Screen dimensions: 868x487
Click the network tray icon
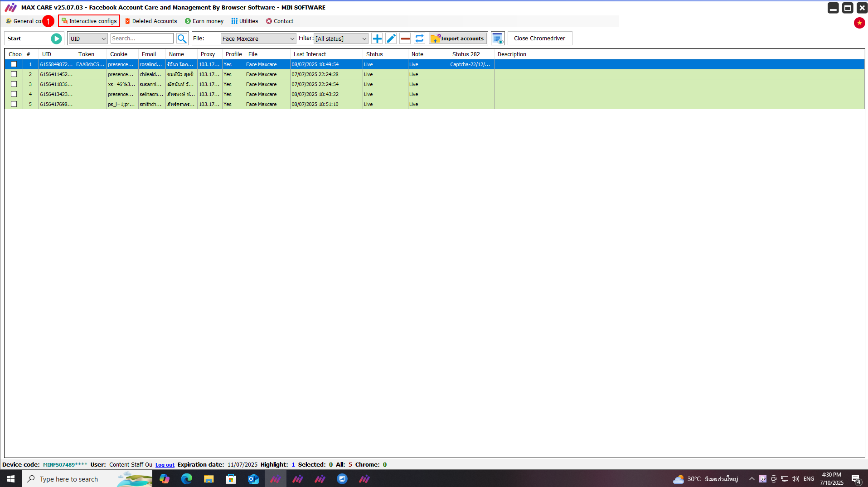click(x=785, y=479)
